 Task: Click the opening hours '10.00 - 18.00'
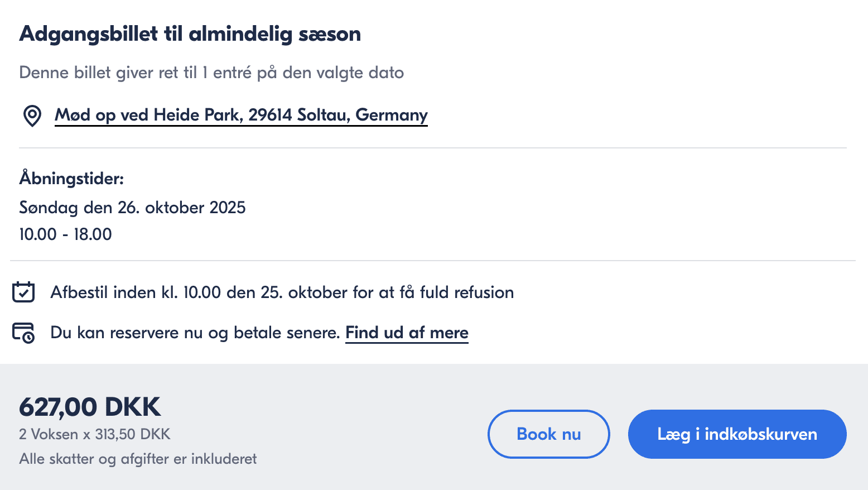(65, 234)
